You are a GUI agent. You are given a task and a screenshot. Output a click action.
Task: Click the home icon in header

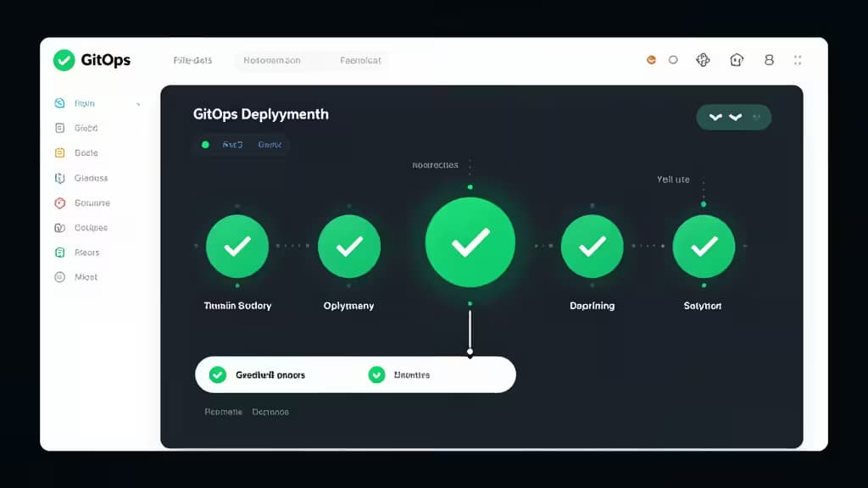(737, 60)
